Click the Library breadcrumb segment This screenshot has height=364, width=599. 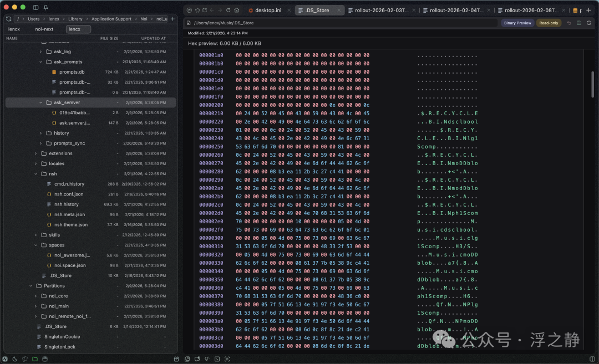pos(75,19)
